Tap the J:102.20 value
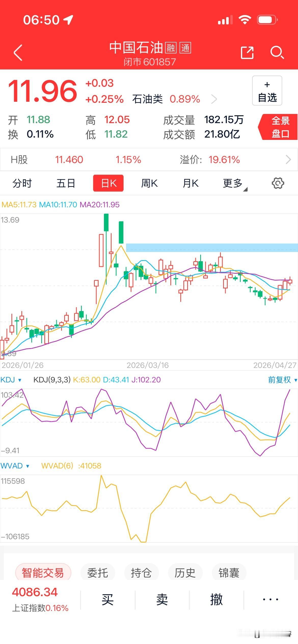This screenshot has height=644, width=298. [146, 380]
